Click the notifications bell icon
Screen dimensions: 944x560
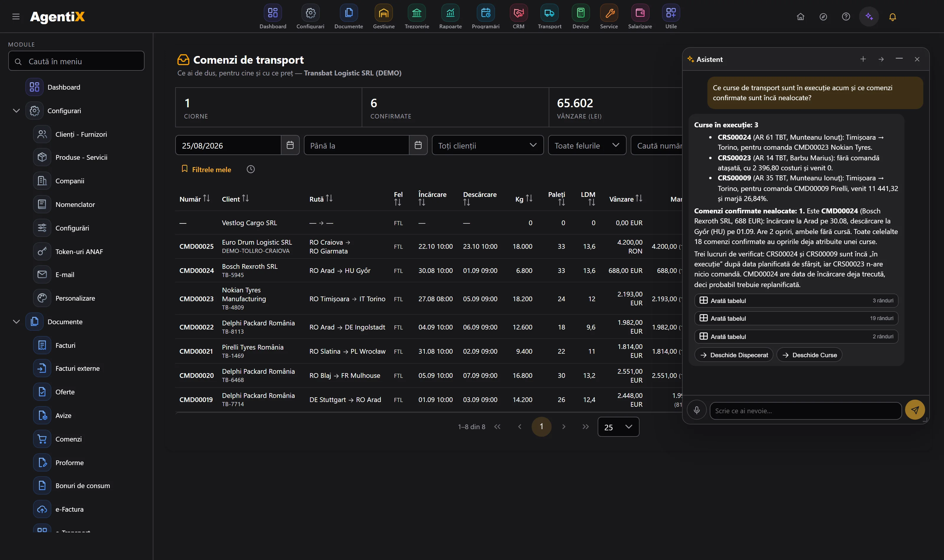[892, 17]
